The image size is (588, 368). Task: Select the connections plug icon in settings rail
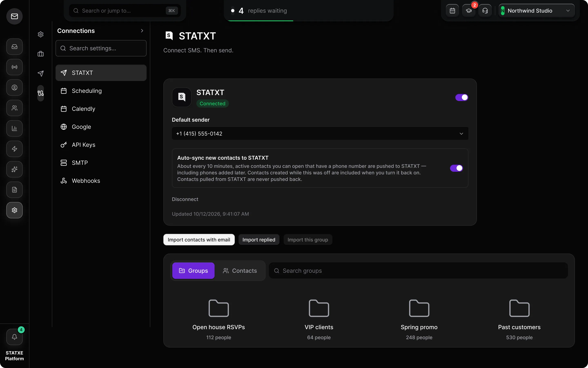tap(41, 93)
